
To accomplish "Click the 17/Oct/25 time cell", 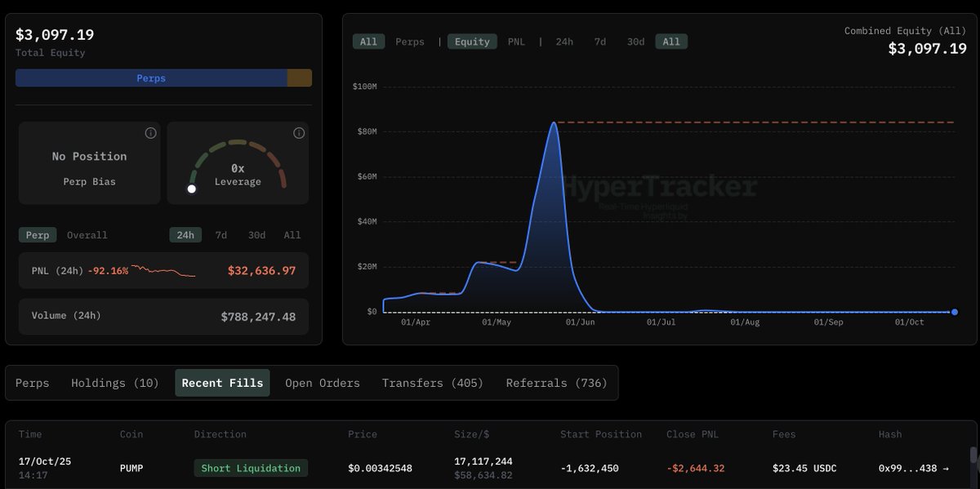I will 45,461.
